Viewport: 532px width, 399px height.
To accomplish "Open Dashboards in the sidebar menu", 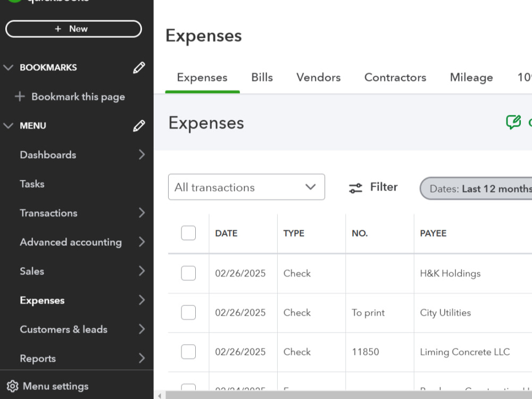I will click(48, 155).
